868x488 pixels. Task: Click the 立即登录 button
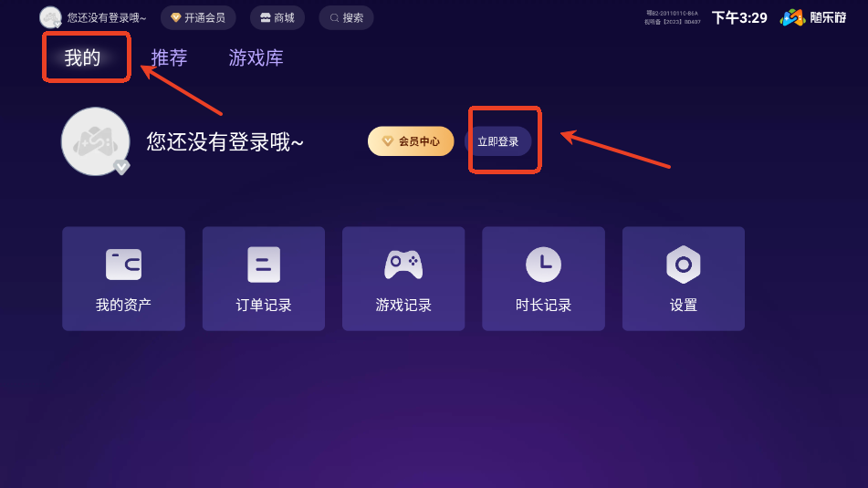pos(498,141)
